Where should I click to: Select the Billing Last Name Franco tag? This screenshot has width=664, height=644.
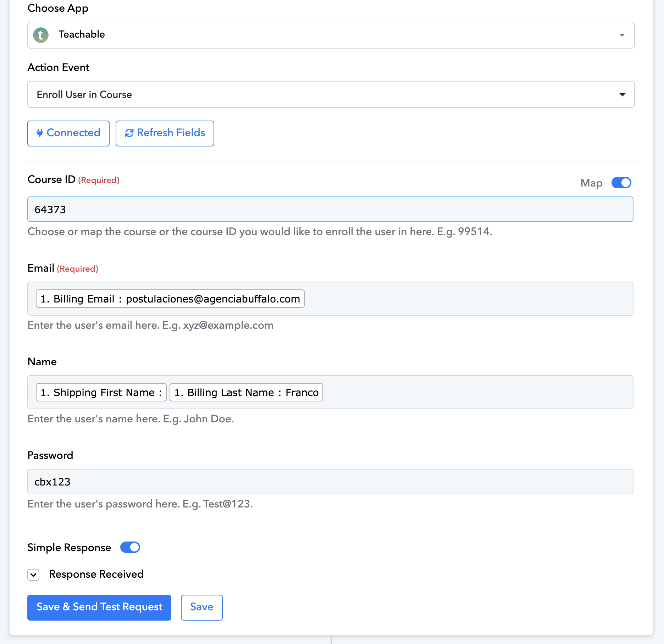247,392
